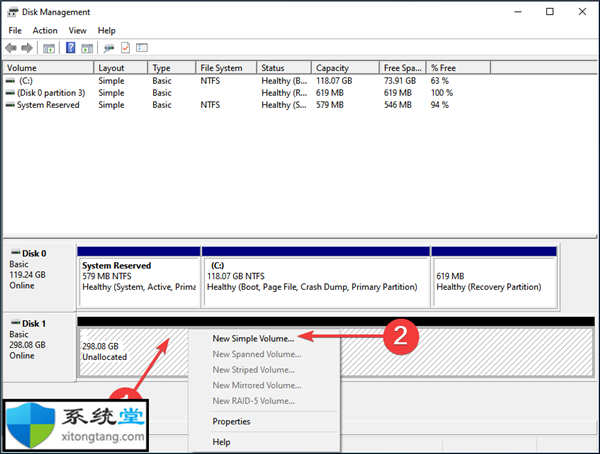Select the 298.08 GB Unallocated space block
Viewport: 600px width, 454px height.
pos(133,351)
